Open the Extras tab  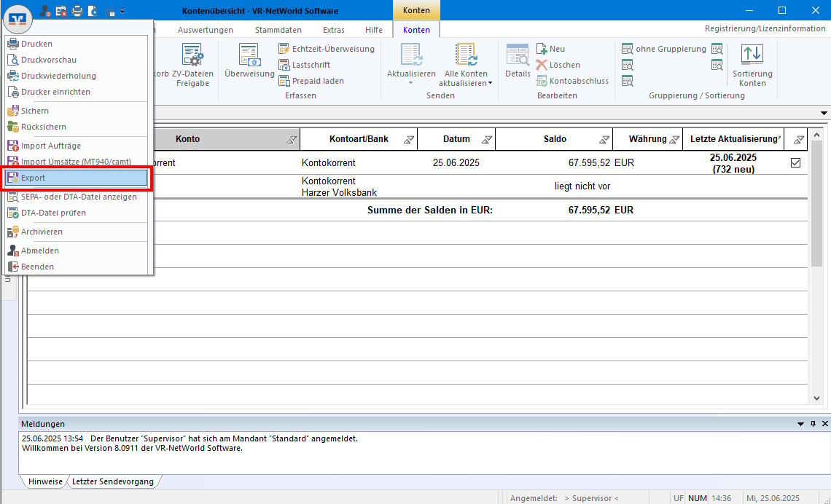[333, 30]
